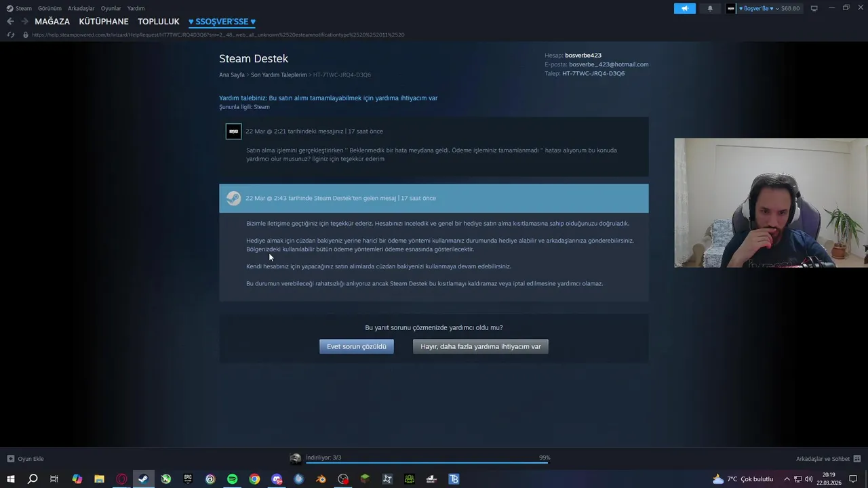
Task: Open the notifications bell in Steam
Action: point(710,9)
